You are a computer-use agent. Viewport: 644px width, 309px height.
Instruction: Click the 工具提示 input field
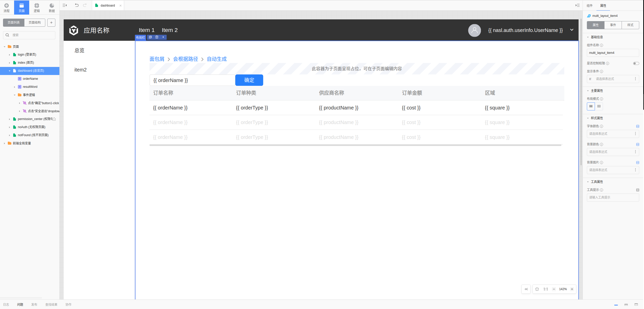pos(613,198)
